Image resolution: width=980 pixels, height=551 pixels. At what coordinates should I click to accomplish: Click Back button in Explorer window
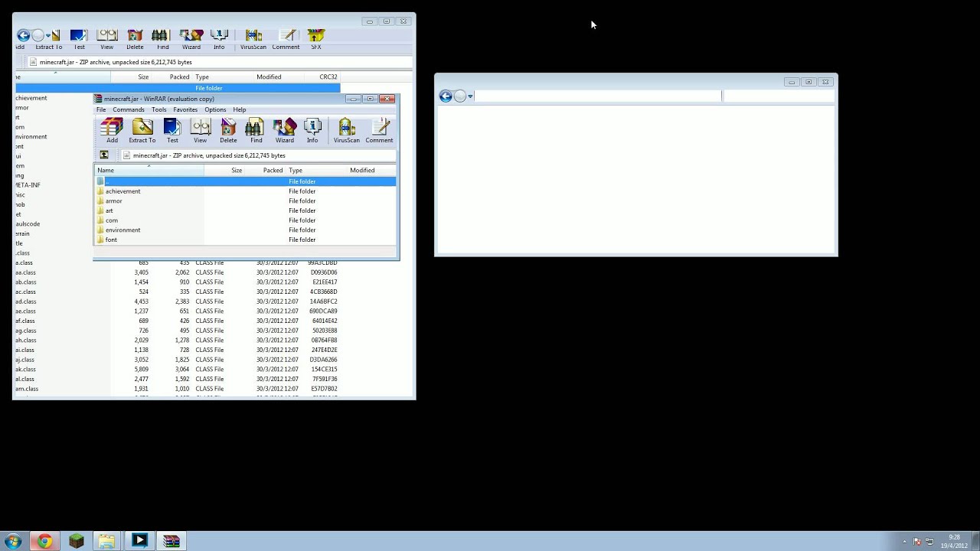pos(446,96)
